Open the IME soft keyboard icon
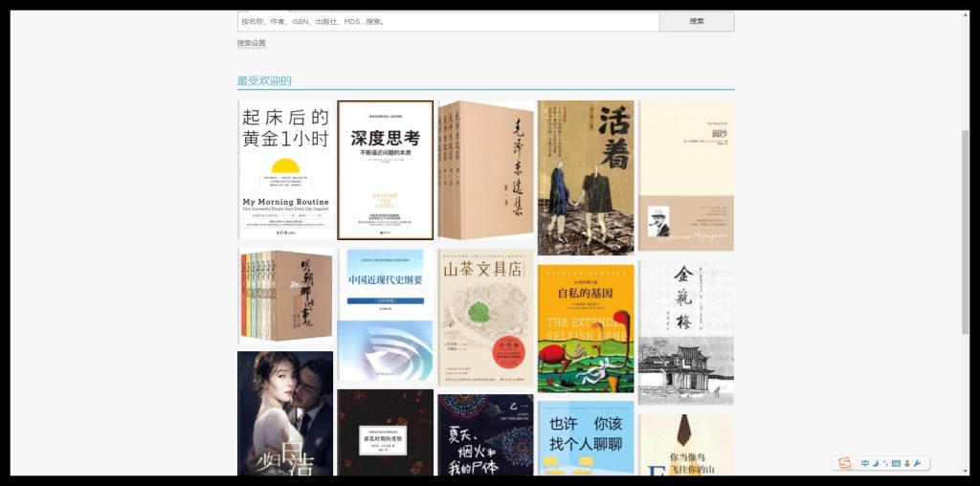 (896, 463)
